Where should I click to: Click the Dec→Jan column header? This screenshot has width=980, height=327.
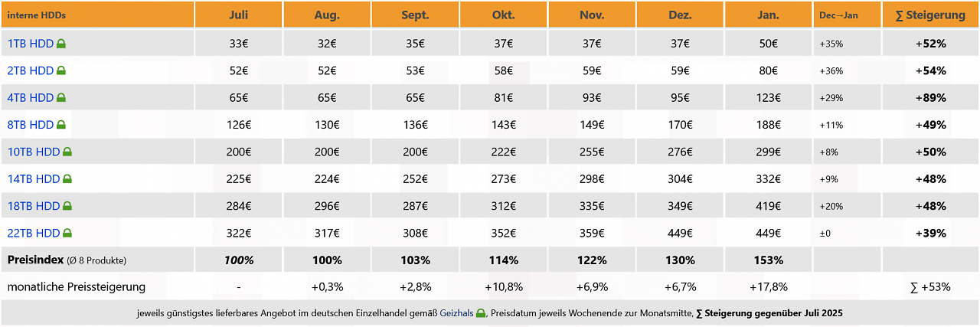pos(847,15)
